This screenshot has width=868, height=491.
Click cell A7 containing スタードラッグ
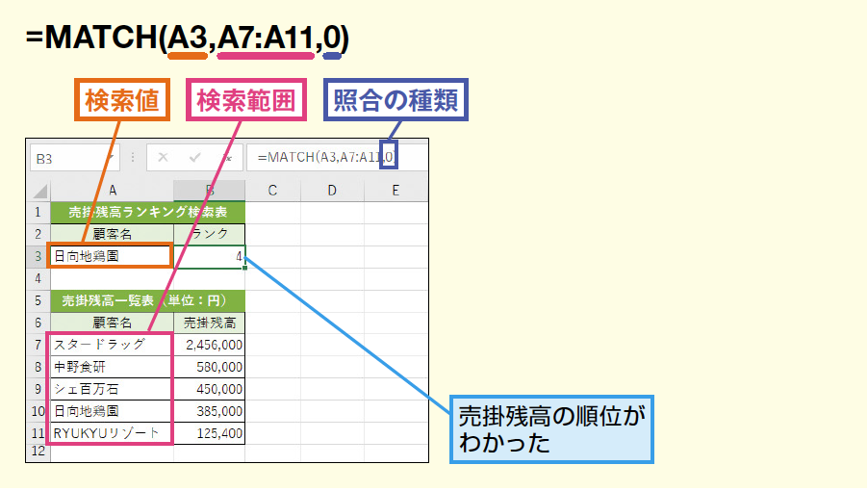click(x=113, y=344)
